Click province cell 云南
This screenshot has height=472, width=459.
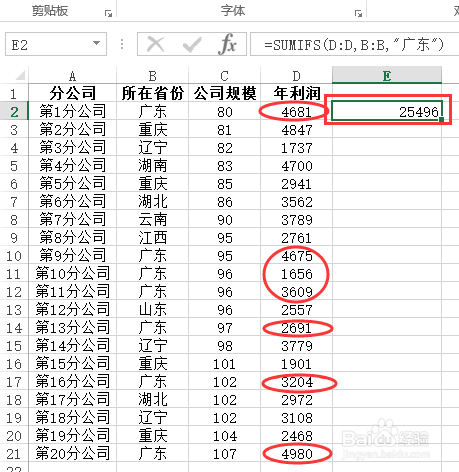(x=153, y=219)
